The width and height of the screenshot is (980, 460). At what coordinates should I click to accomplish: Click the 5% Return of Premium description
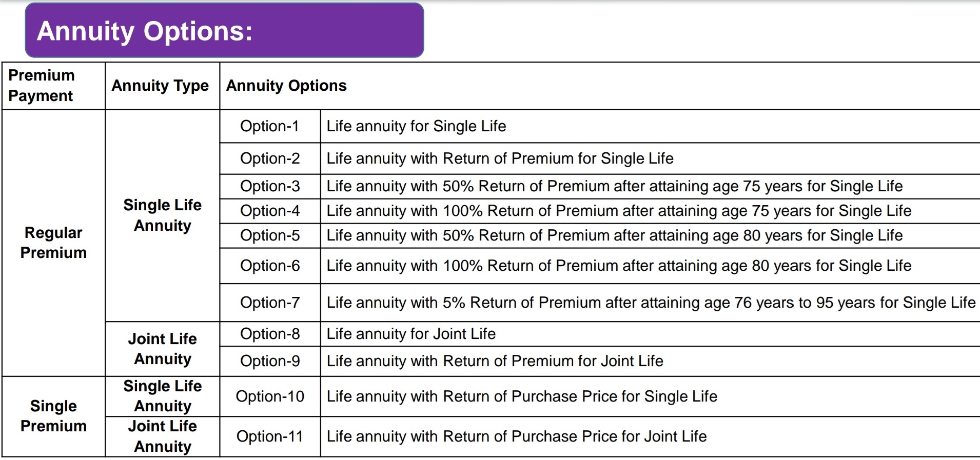(x=651, y=303)
